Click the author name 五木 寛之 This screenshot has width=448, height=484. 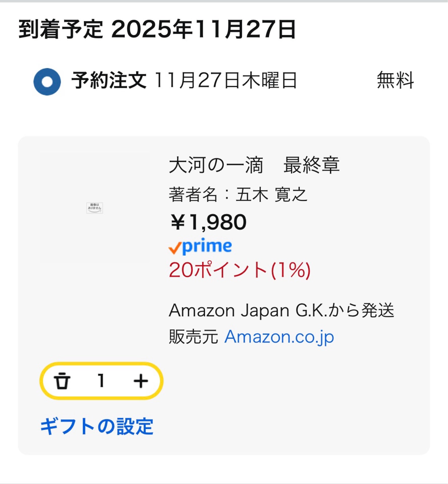point(271,195)
